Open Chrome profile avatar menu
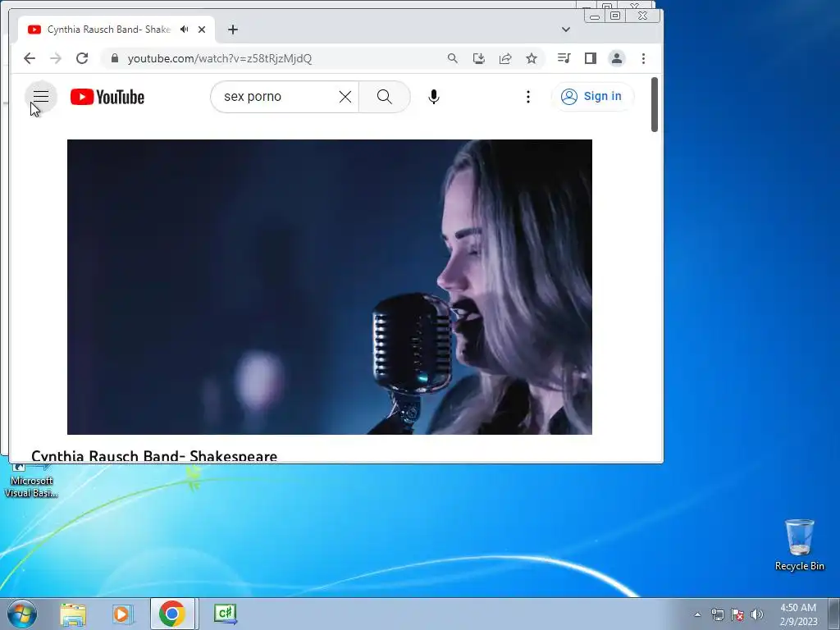 coord(617,58)
